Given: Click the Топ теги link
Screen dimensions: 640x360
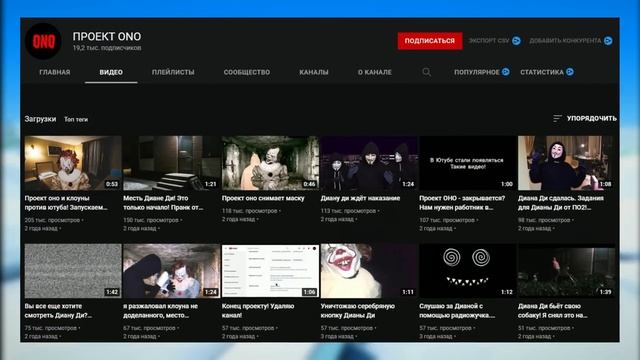Looking at the screenshot, I should pos(76,120).
